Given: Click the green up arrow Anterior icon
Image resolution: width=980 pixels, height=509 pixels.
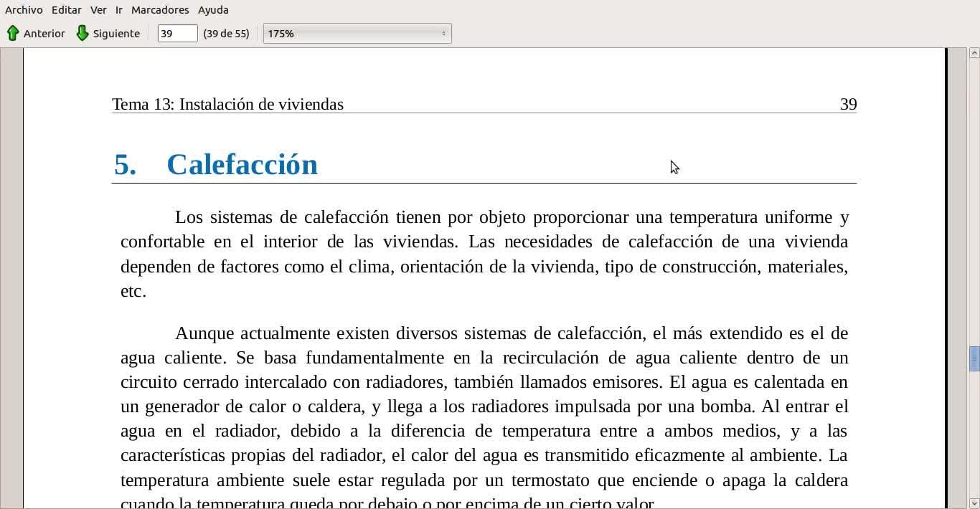Looking at the screenshot, I should pos(13,33).
